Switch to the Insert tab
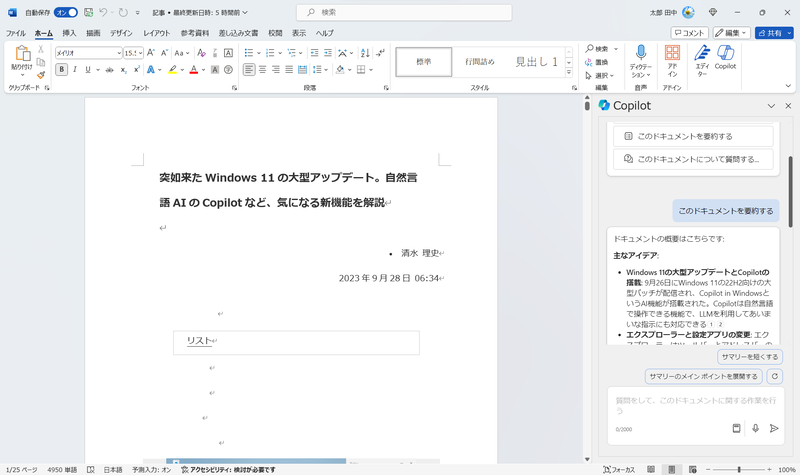This screenshot has height=475, width=800. pos(69,33)
